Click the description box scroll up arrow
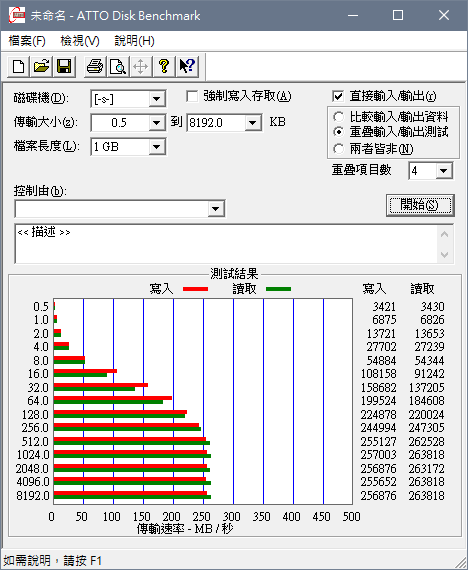The height and width of the screenshot is (570, 468). point(444,234)
